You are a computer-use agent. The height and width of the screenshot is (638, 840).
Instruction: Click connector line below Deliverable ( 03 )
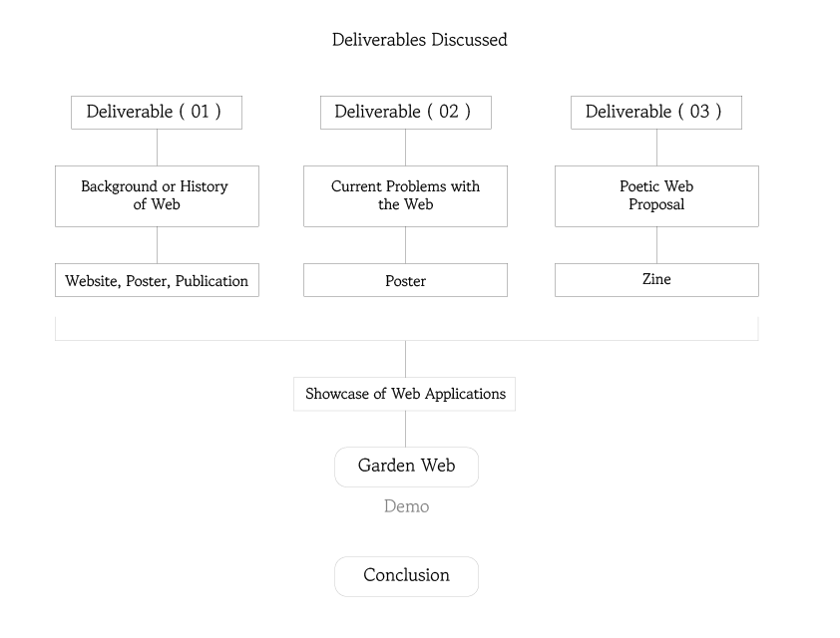656,148
